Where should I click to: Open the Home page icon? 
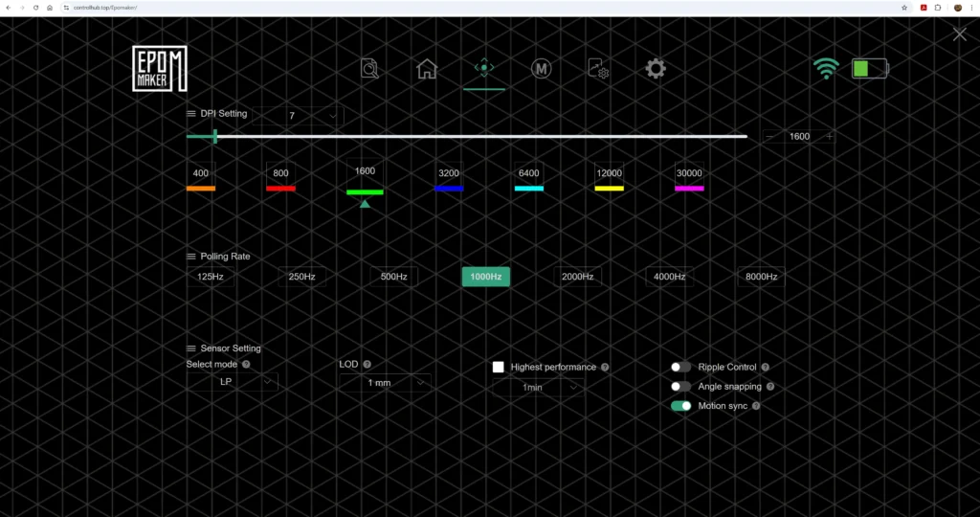[x=427, y=69]
